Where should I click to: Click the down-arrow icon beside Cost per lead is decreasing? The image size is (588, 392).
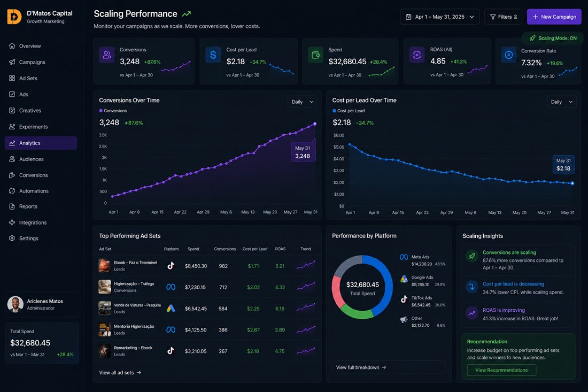(x=472, y=287)
